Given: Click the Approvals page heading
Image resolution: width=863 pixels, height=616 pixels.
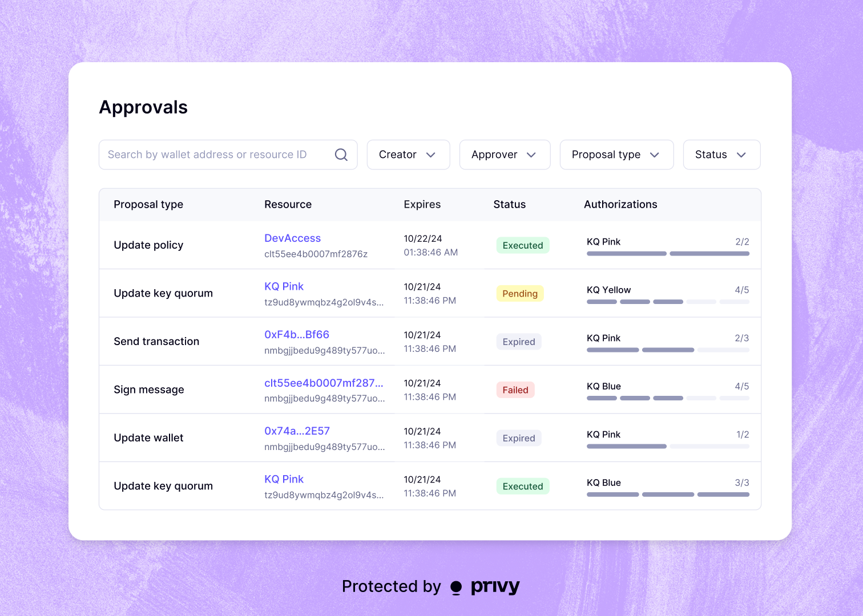Looking at the screenshot, I should point(143,107).
